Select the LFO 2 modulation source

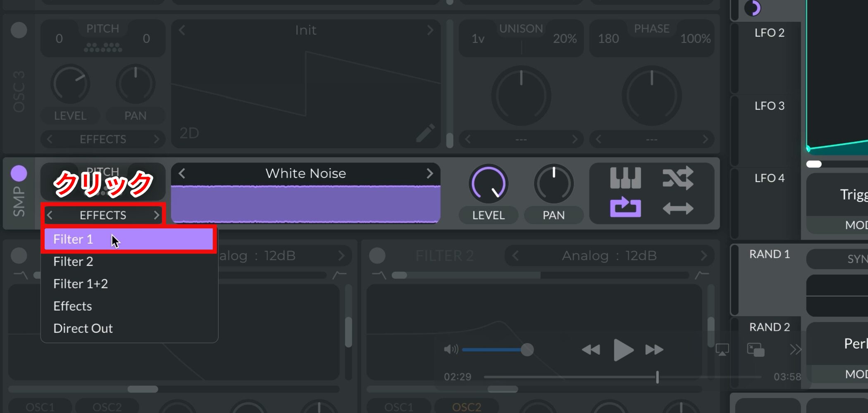[x=769, y=33]
